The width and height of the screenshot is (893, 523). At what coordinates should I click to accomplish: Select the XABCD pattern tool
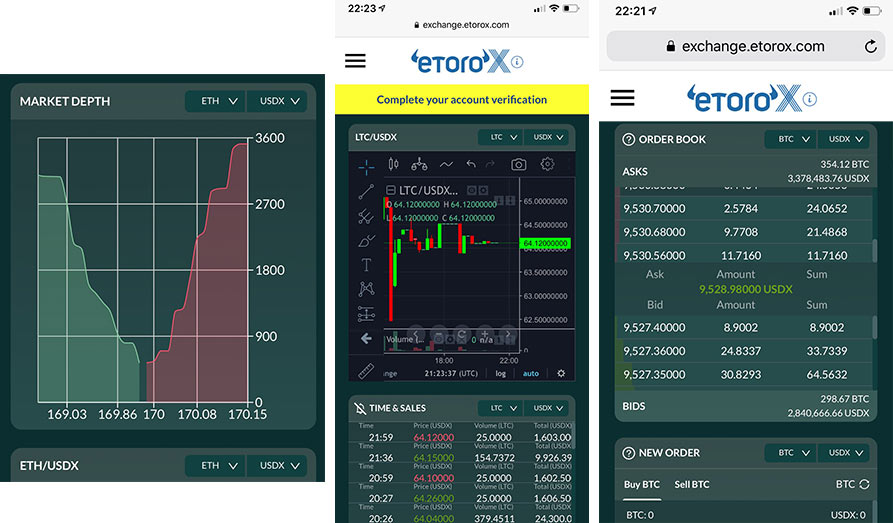pos(366,289)
